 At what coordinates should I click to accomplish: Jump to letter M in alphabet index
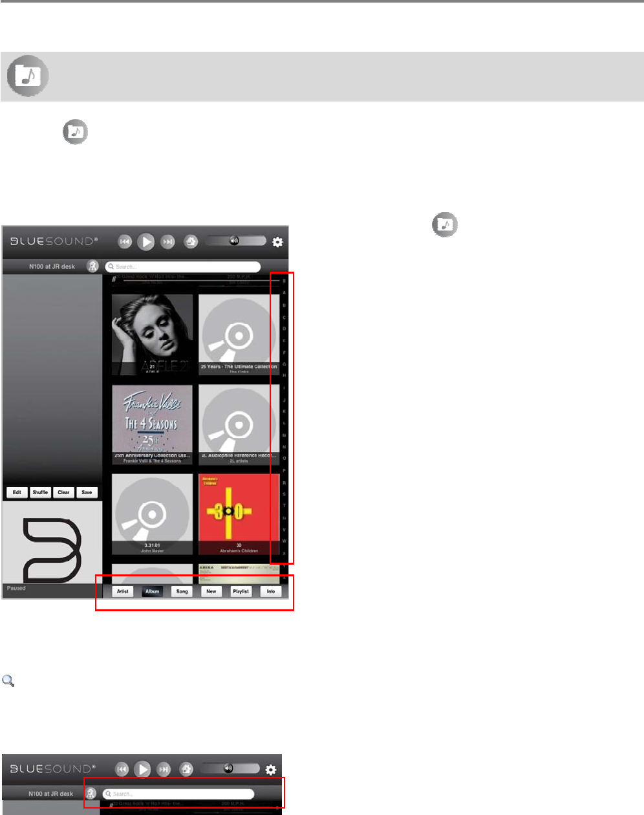click(x=284, y=435)
